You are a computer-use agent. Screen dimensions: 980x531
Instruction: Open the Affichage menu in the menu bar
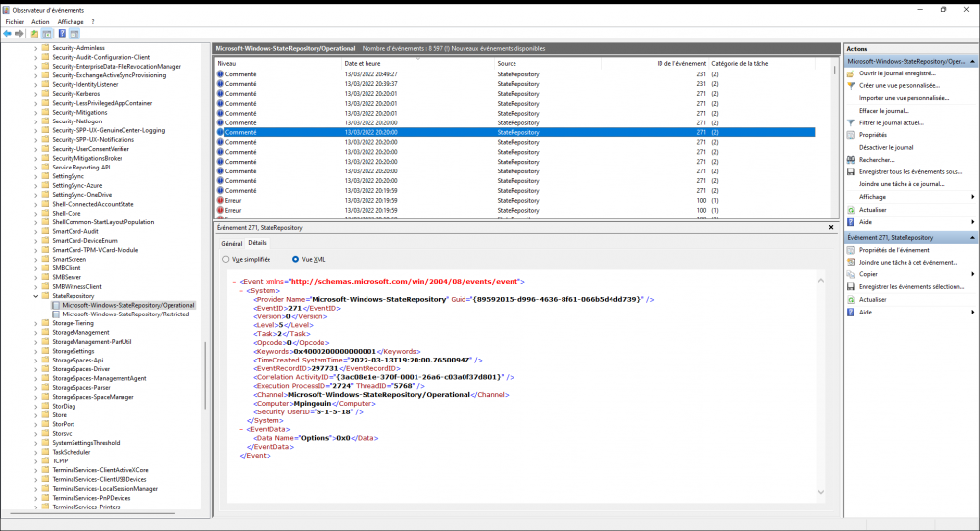tap(70, 21)
